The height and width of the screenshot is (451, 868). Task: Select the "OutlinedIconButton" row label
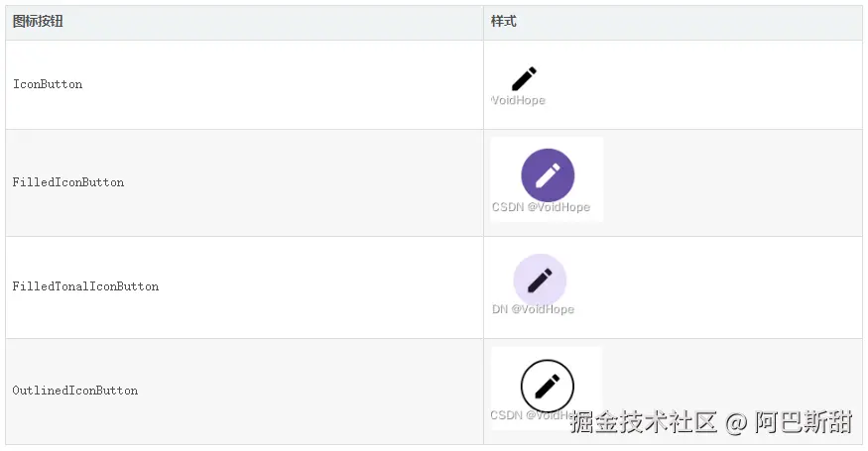(x=75, y=392)
